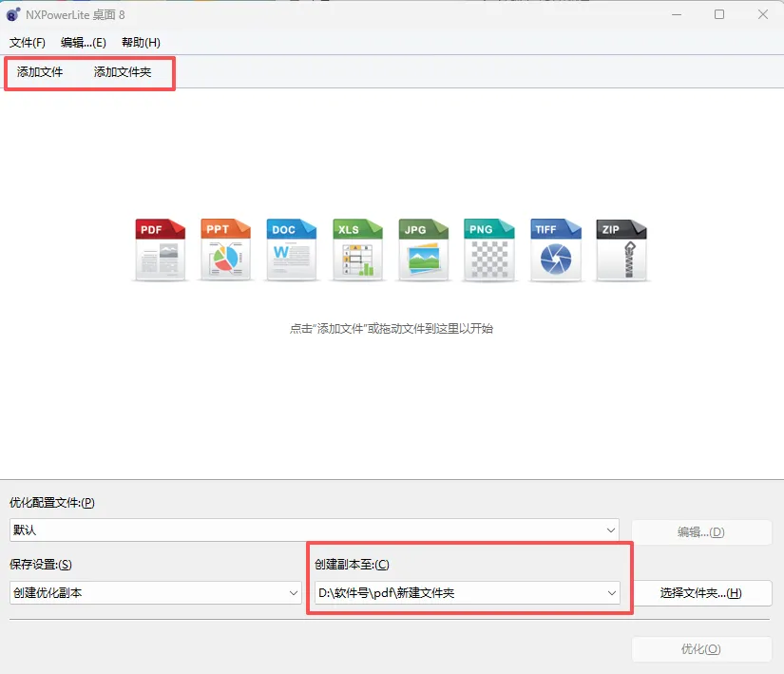Minimize the NXPowerLite window

tap(677, 14)
